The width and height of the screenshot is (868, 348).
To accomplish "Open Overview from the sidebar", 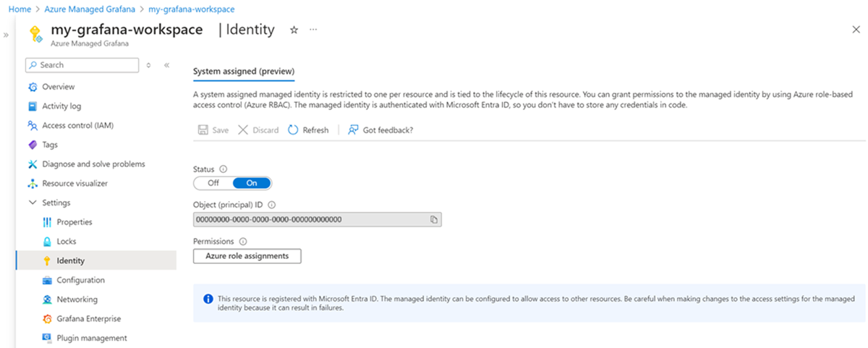I will 58,87.
